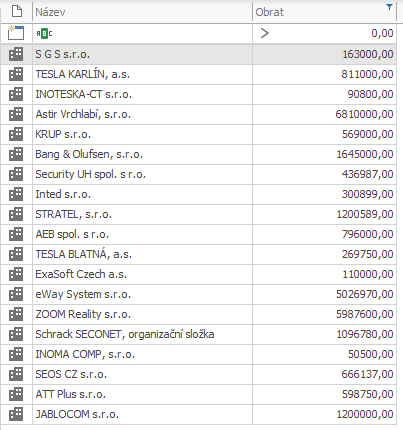Select the ExaSoft Czech a.s. name cell
This screenshot has width=403, height=430.
142,274
